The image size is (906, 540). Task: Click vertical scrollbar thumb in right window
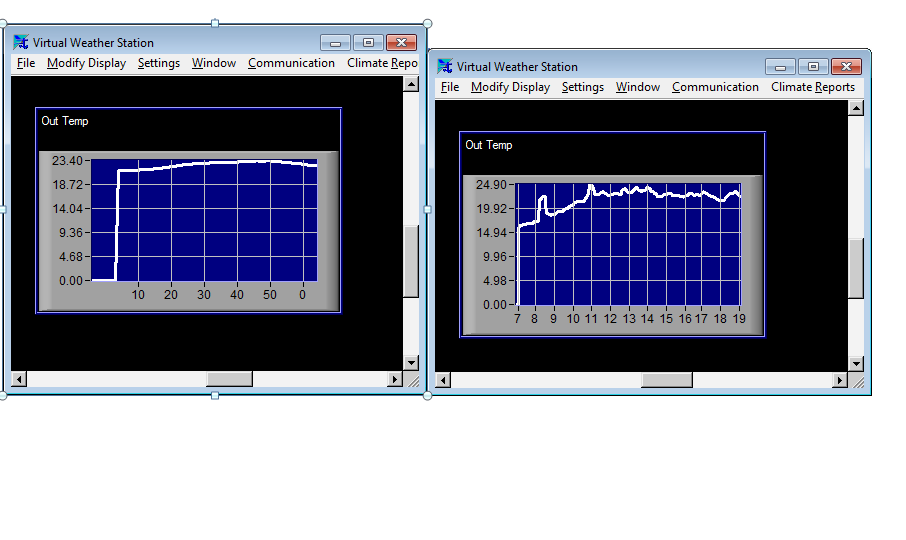[x=855, y=268]
